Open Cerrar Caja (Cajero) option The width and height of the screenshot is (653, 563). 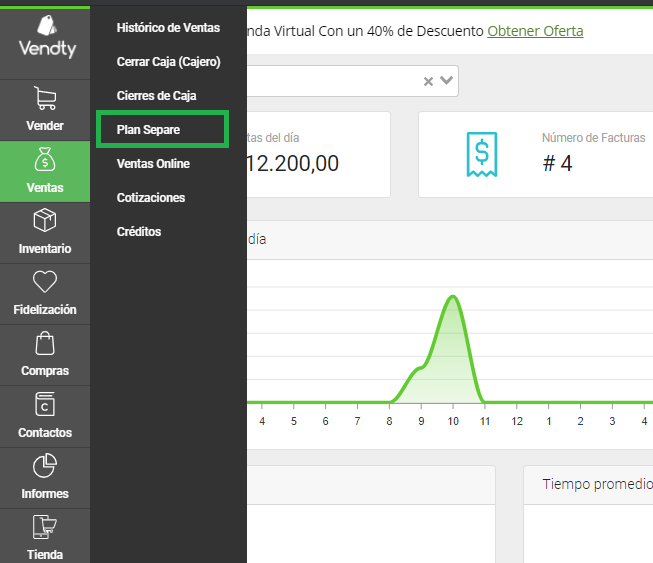tap(169, 62)
